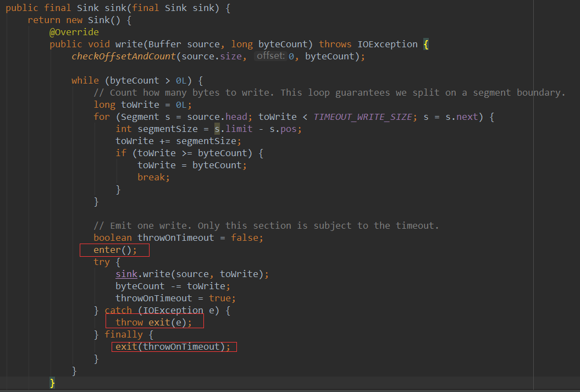Image resolution: width=580 pixels, height=392 pixels.
Task: Click the 'true' literal
Action: tap(220, 298)
